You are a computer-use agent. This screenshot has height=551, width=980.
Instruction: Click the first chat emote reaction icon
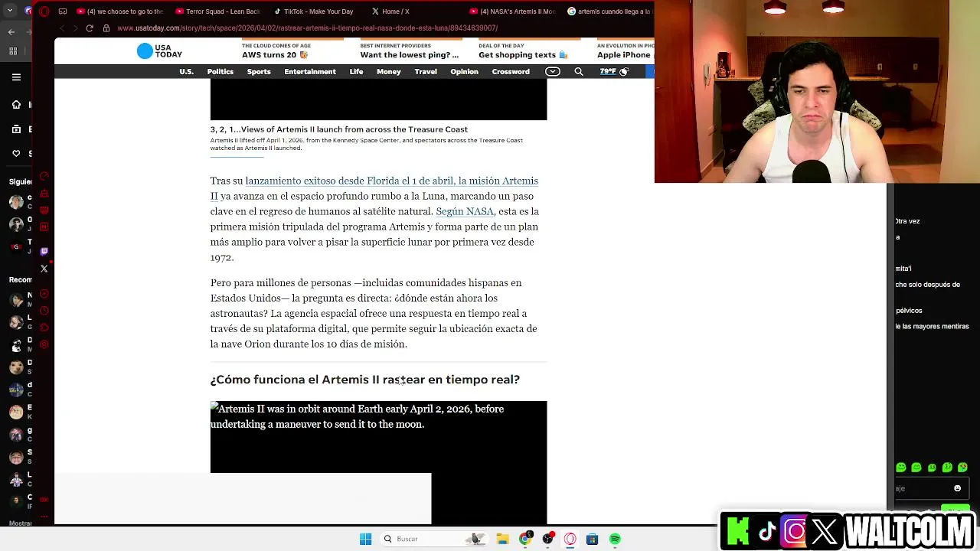point(901,467)
